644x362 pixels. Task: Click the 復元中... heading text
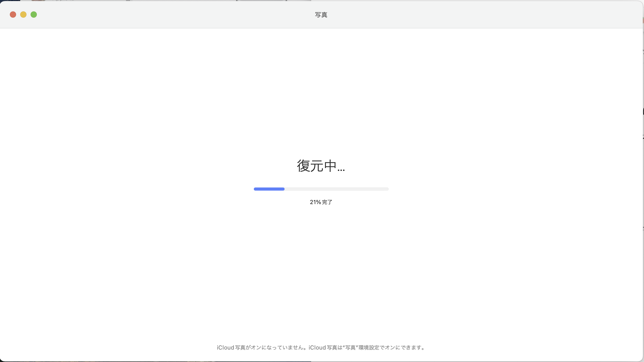pos(321,166)
